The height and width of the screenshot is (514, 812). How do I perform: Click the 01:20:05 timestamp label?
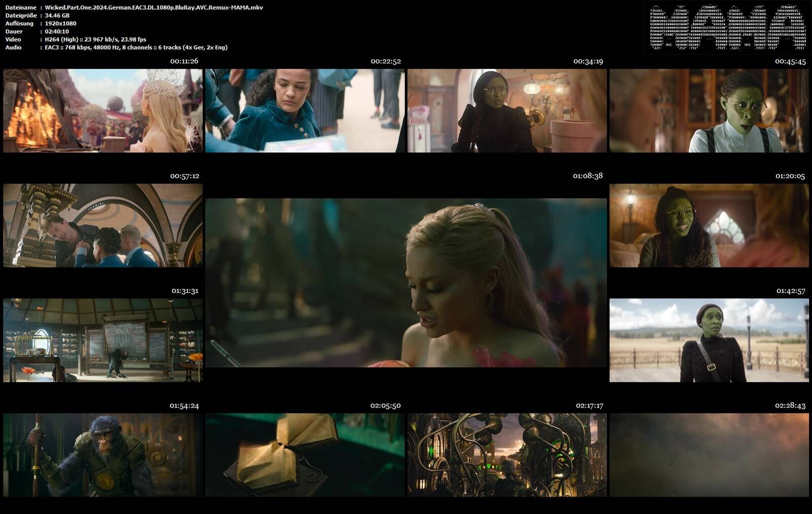click(x=790, y=176)
